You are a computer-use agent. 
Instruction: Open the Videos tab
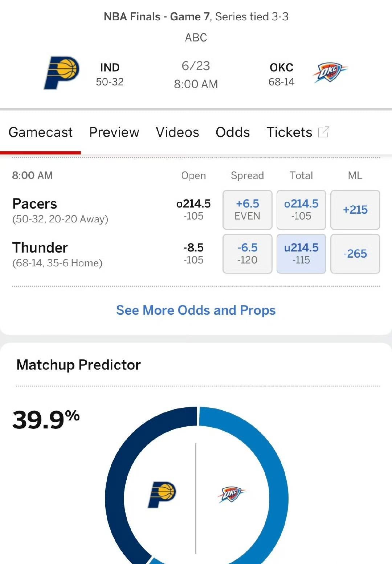click(177, 132)
